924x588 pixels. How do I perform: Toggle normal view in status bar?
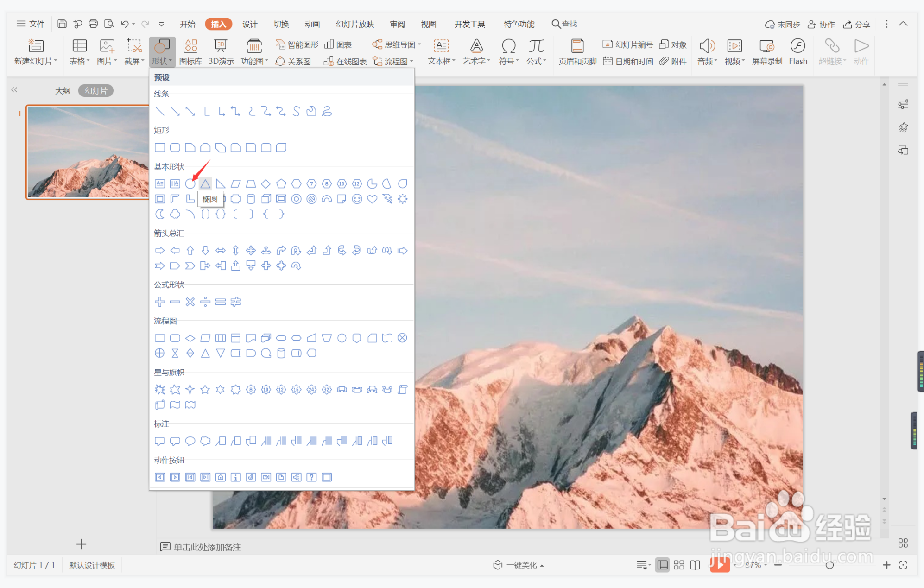click(x=663, y=565)
